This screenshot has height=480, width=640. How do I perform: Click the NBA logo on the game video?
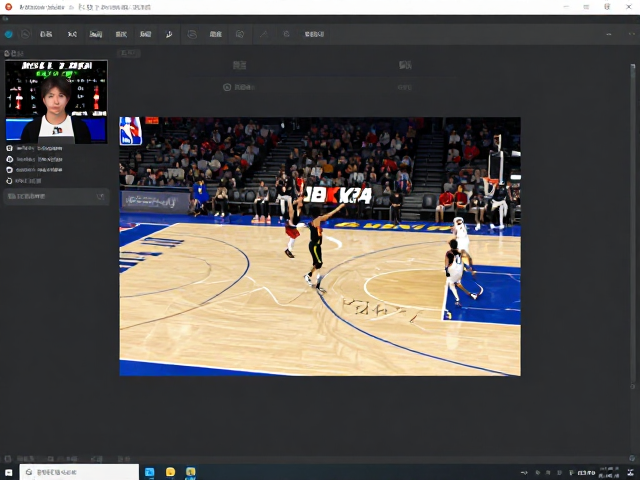point(131,131)
